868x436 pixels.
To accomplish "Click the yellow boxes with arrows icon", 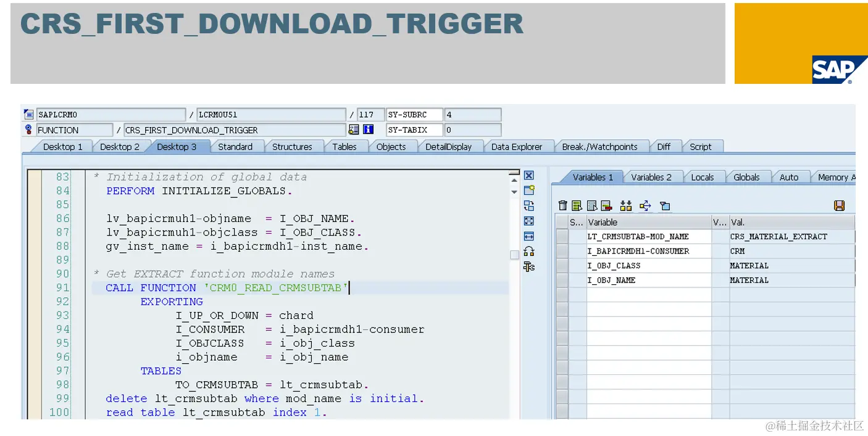I will [626, 206].
